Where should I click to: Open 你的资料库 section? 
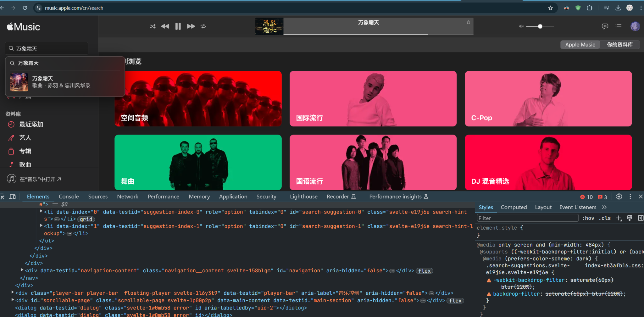[x=620, y=45]
